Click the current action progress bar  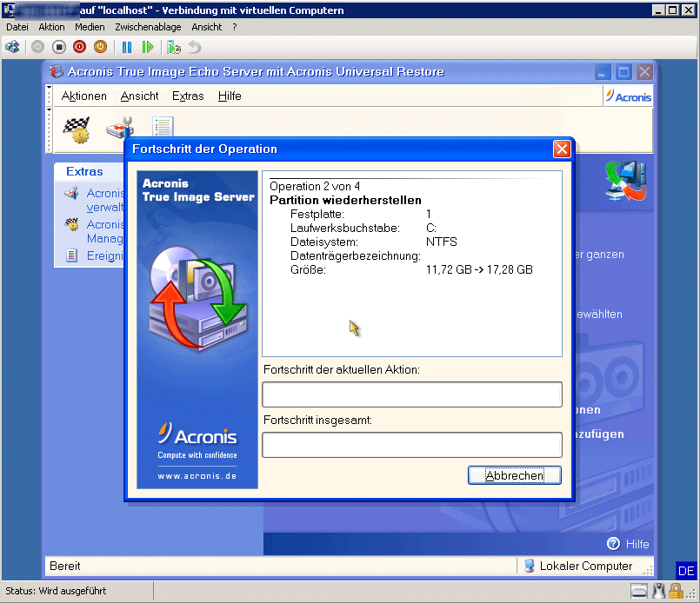[x=412, y=394]
